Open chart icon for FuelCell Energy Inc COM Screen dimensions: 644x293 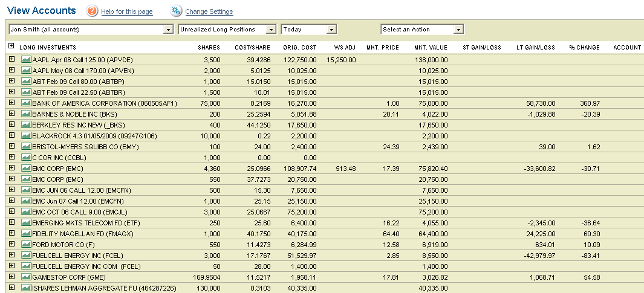point(26,266)
